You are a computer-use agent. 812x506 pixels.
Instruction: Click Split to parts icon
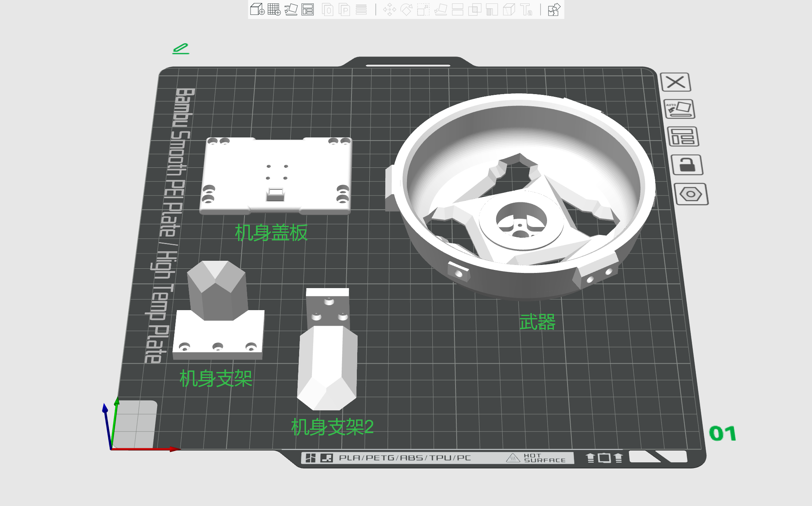pos(344,9)
